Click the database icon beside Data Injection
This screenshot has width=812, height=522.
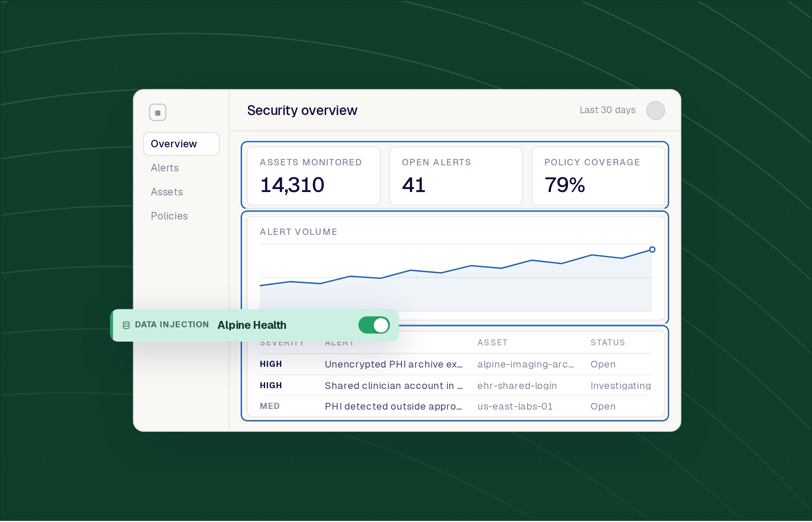(126, 325)
